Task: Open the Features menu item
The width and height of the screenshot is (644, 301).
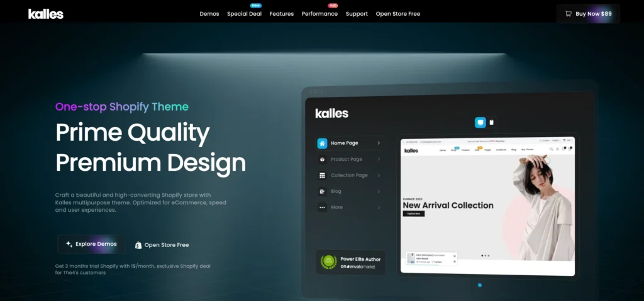Action: [282, 14]
